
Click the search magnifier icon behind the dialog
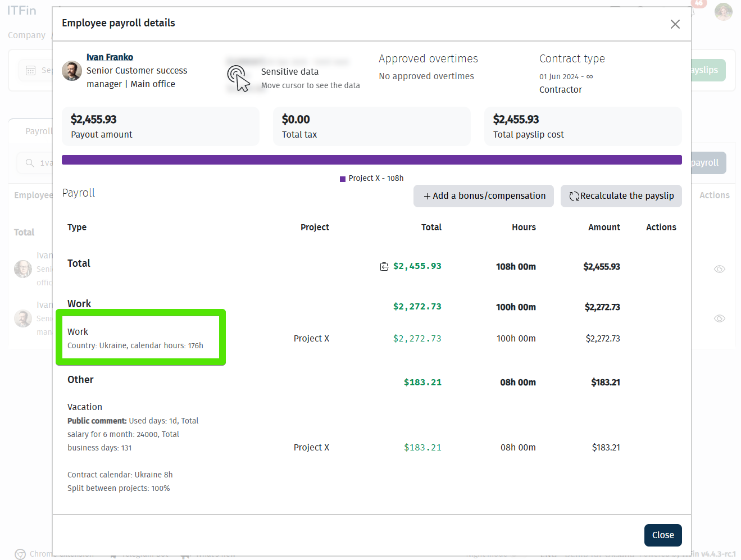pos(30,163)
